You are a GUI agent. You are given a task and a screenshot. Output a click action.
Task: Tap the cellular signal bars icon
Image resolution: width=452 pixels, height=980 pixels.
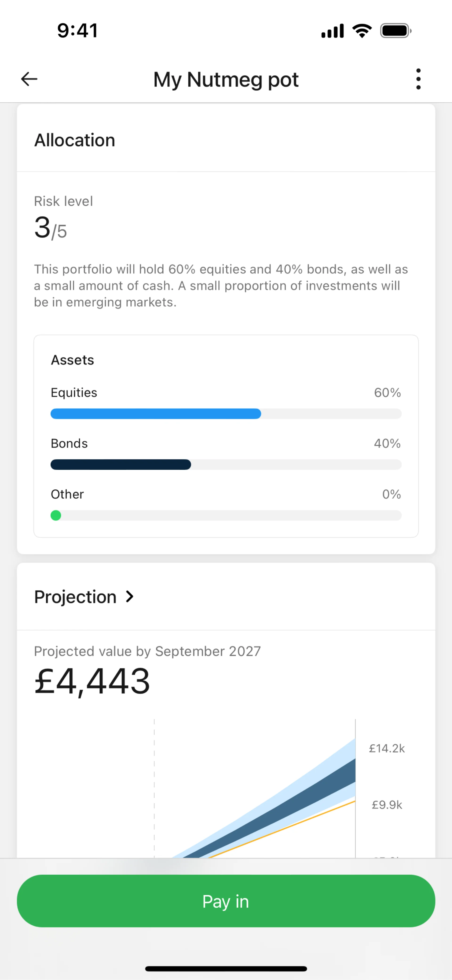pos(332,31)
